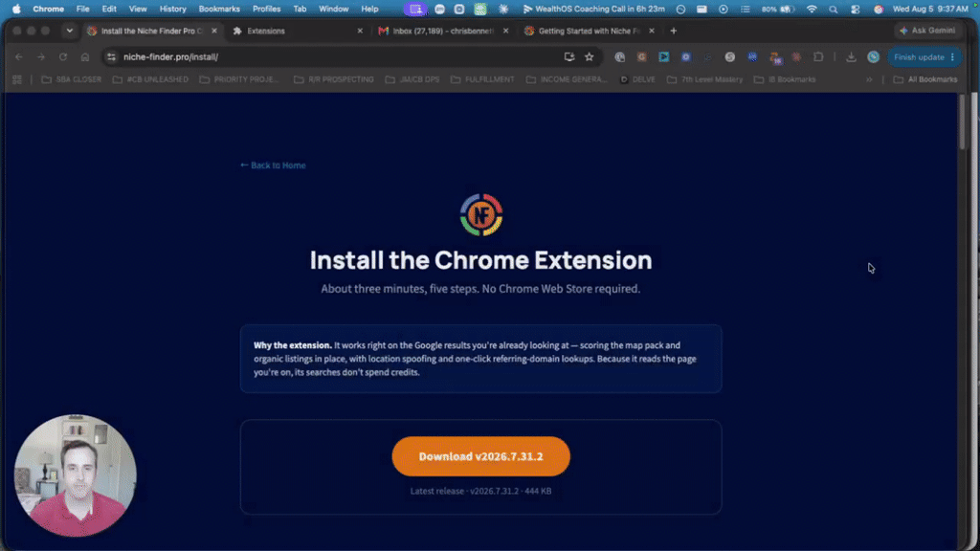Screen dimensions: 980x551
Task: Click the Wi-Fi status icon
Action: coord(812,9)
